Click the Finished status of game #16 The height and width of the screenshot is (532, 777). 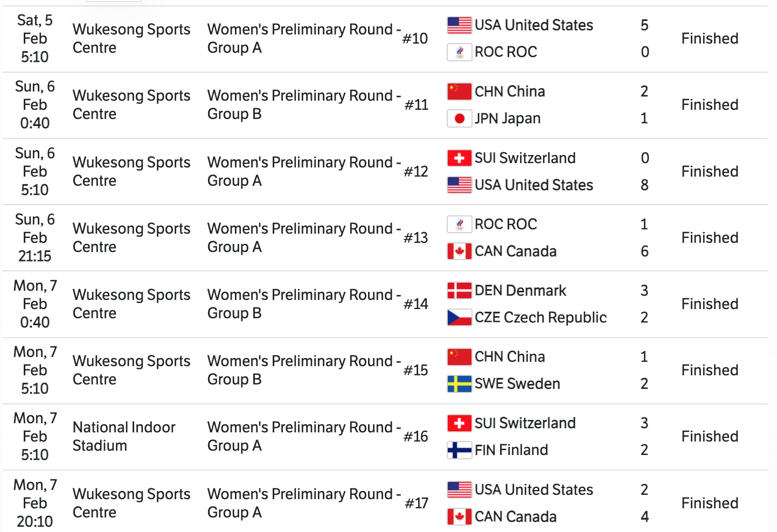click(710, 437)
